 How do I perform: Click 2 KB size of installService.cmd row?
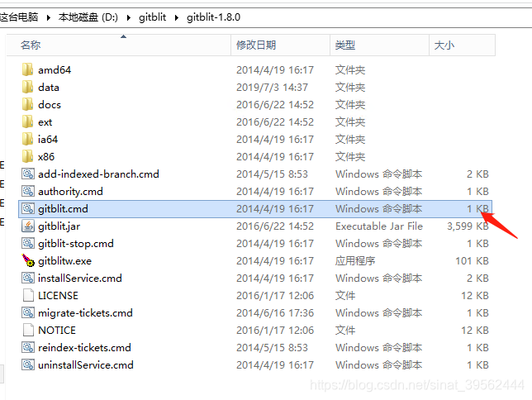click(x=477, y=278)
